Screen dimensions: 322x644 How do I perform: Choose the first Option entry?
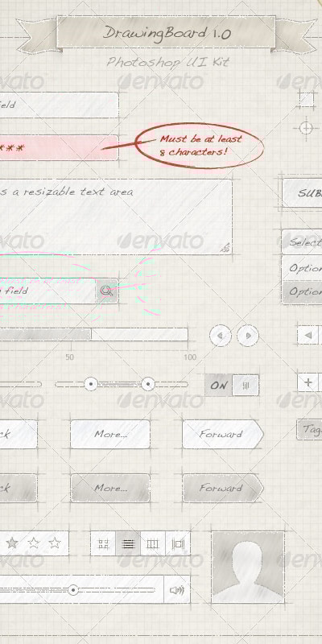(x=303, y=268)
